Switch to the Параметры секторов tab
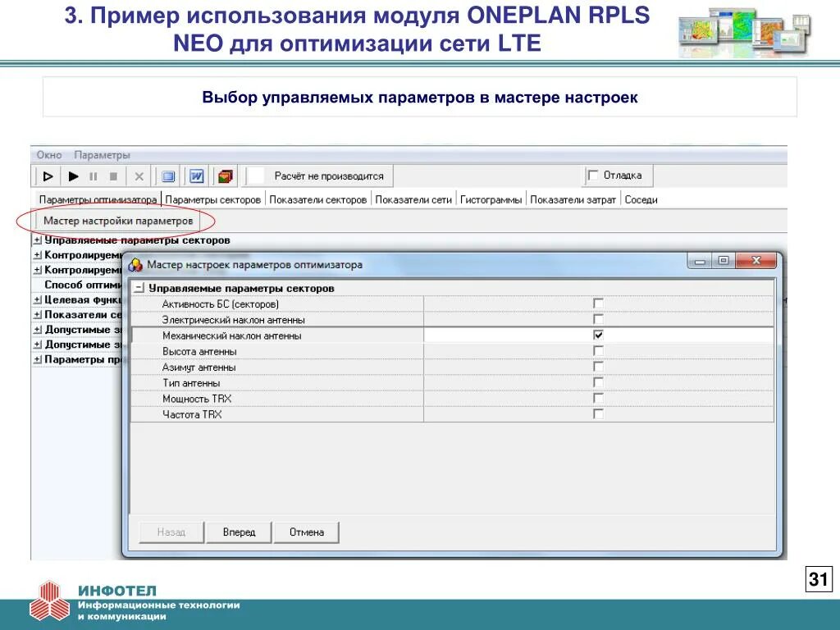840x630 pixels. tap(212, 199)
